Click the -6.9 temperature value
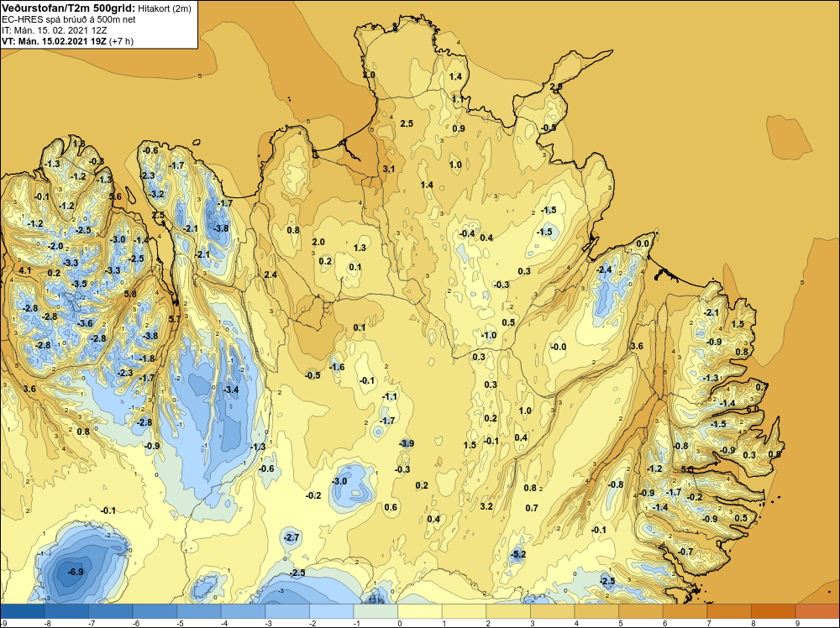 (x=76, y=572)
